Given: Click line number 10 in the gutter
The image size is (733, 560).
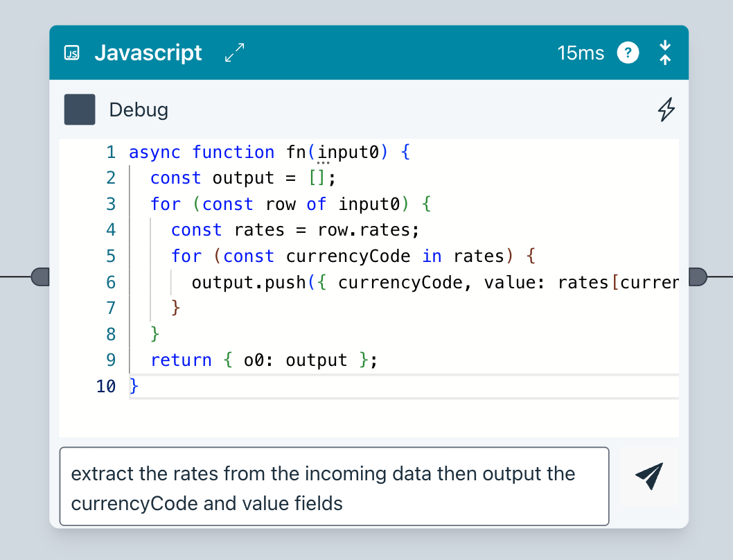Looking at the screenshot, I should click(x=106, y=386).
